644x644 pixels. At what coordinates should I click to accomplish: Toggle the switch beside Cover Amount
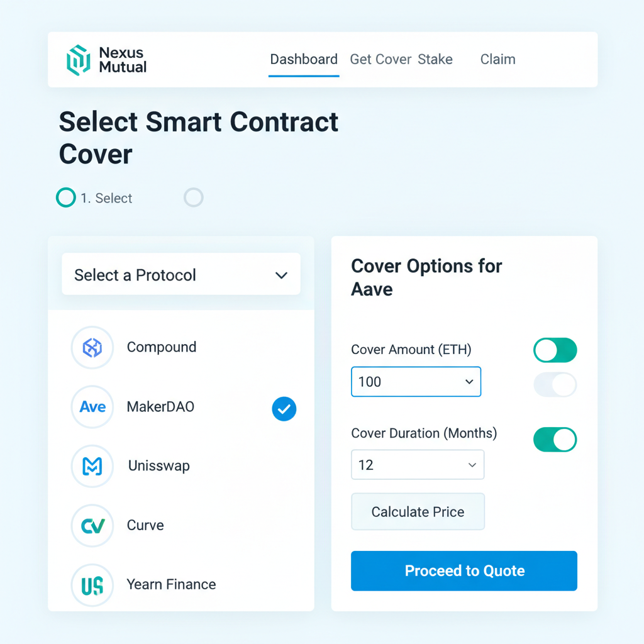[x=555, y=350]
